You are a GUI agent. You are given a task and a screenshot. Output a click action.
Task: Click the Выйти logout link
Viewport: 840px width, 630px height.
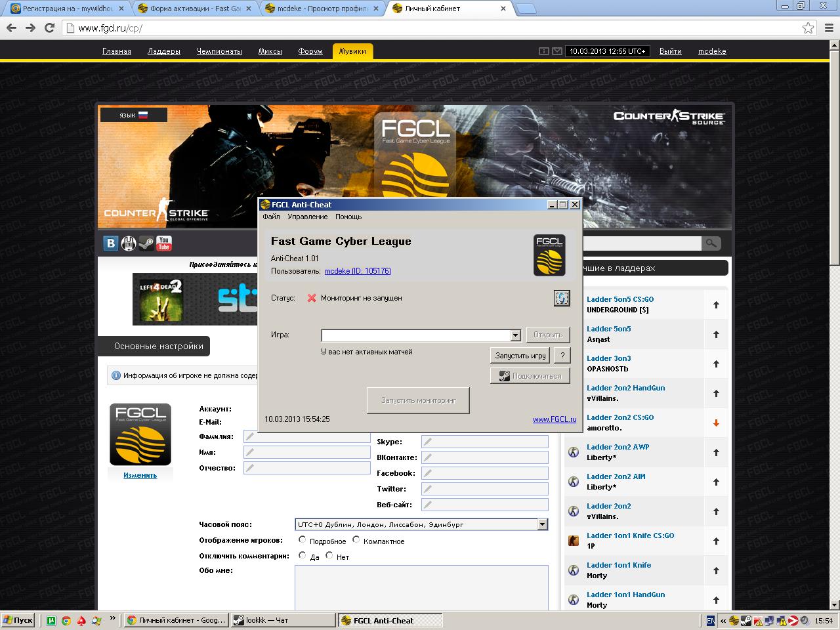coord(671,51)
